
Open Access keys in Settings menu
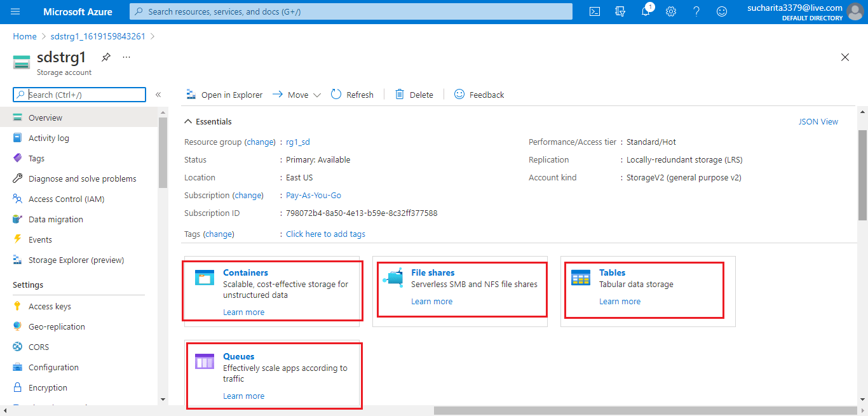click(x=50, y=306)
